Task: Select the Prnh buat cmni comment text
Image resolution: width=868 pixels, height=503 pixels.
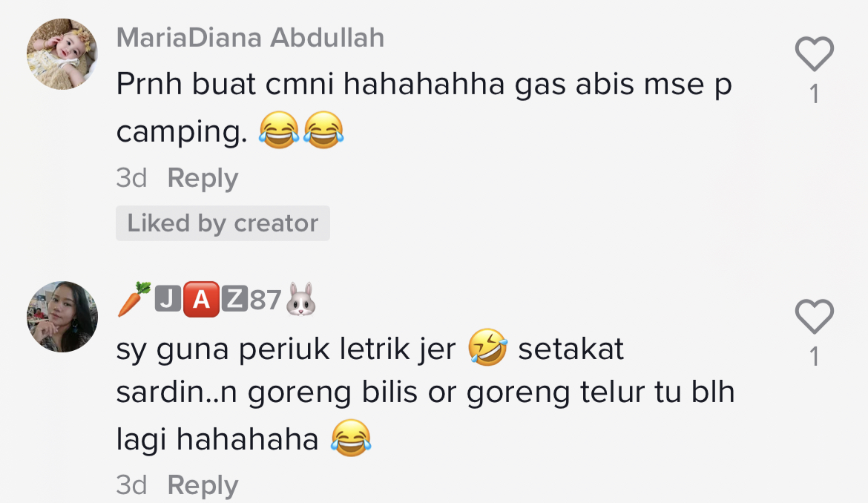Action: click(x=424, y=108)
